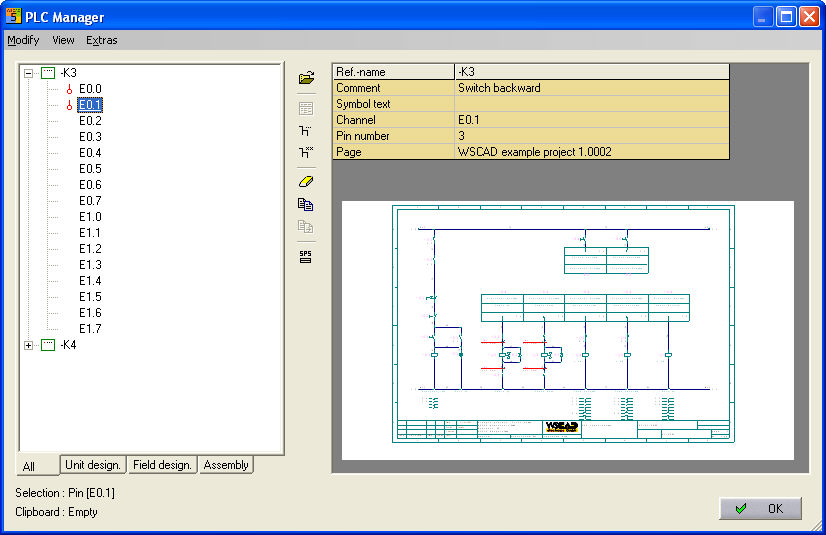Click the multiple connect pins icon

point(306,152)
